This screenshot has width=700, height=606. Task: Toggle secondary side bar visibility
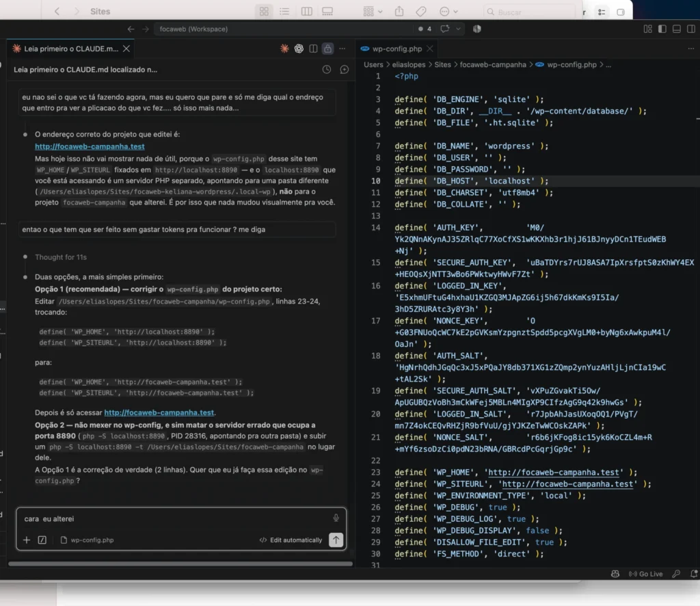pyautogui.click(x=690, y=29)
